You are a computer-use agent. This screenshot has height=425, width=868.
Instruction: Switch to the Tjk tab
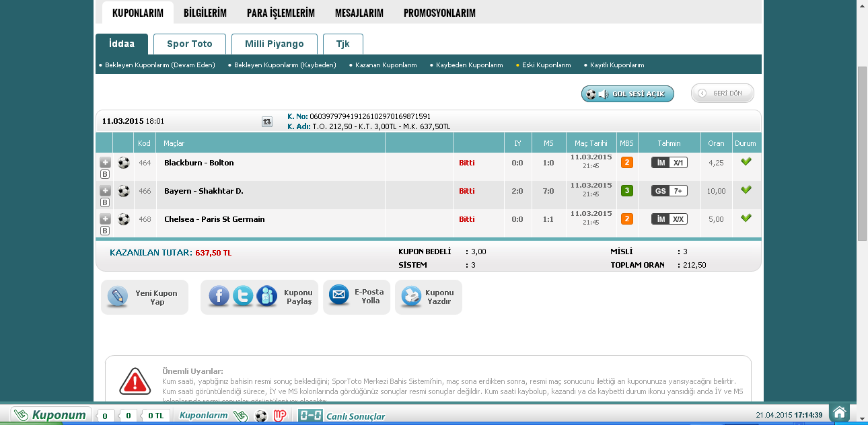click(x=343, y=44)
